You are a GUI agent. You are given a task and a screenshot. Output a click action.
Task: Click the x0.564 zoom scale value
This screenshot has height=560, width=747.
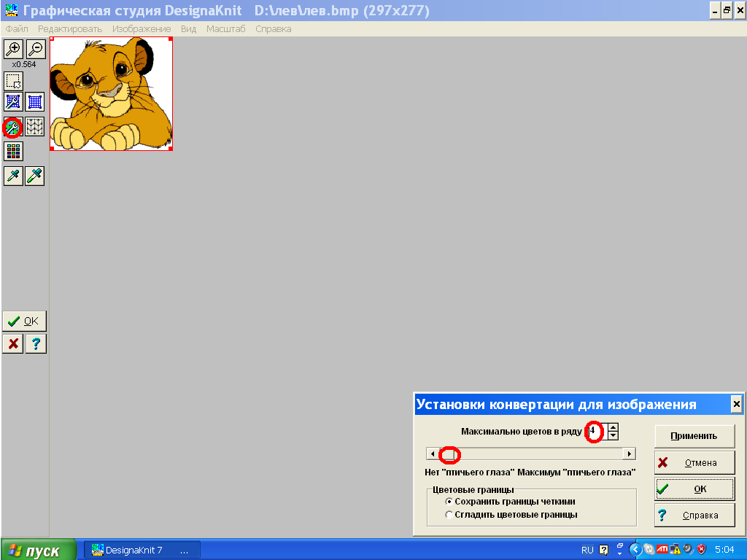(24, 64)
